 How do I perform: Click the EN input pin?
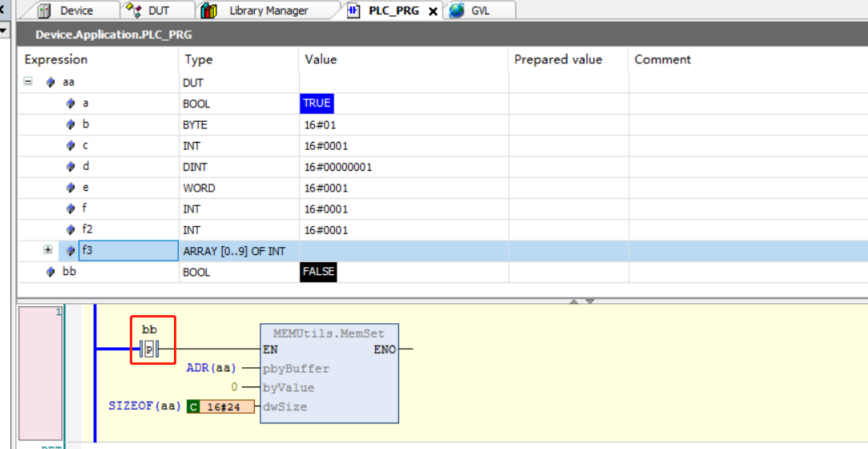point(270,350)
